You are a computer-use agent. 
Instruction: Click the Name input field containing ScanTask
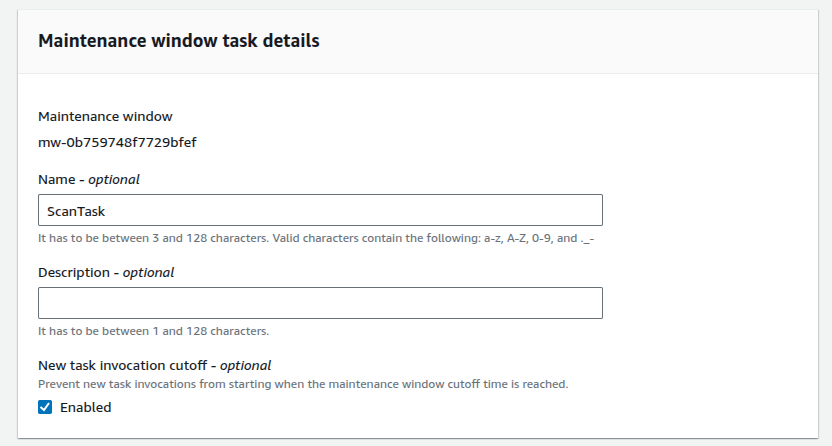(x=320, y=210)
